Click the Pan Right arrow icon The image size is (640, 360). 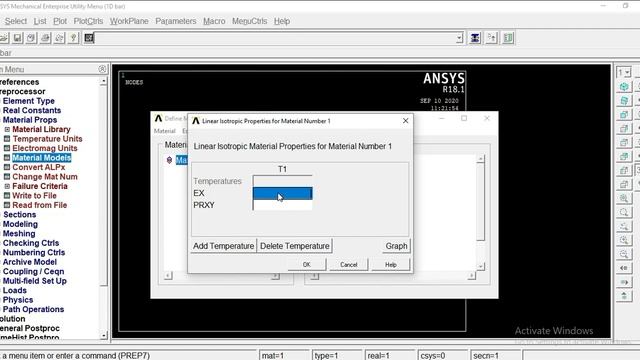click(624, 282)
